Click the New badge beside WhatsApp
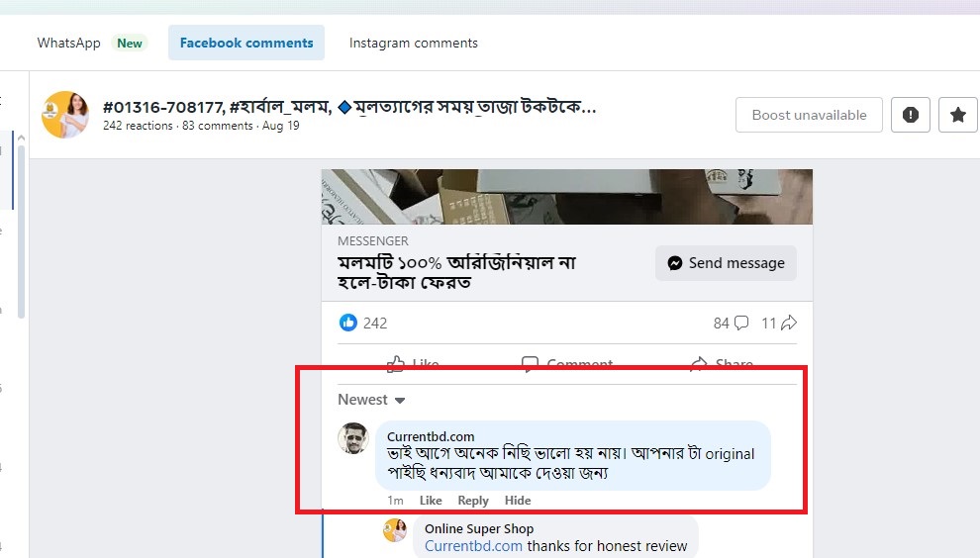Viewport: 980px width, 558px height. 130,44
